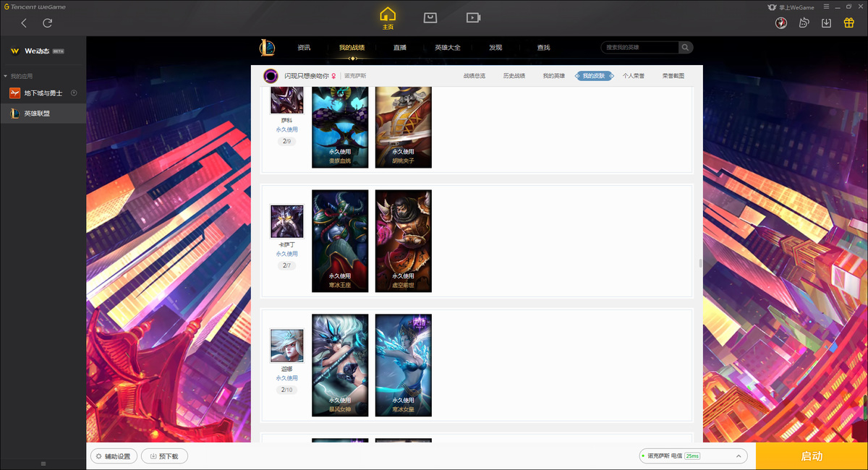Select 地下城与勇士 in the sidebar

click(x=43, y=93)
